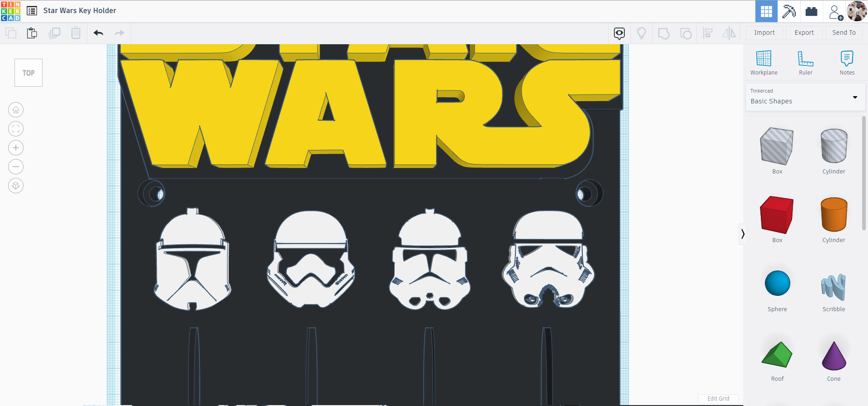Image resolution: width=868 pixels, height=406 pixels.
Task: Toggle show all lightbulb icon
Action: tap(642, 33)
